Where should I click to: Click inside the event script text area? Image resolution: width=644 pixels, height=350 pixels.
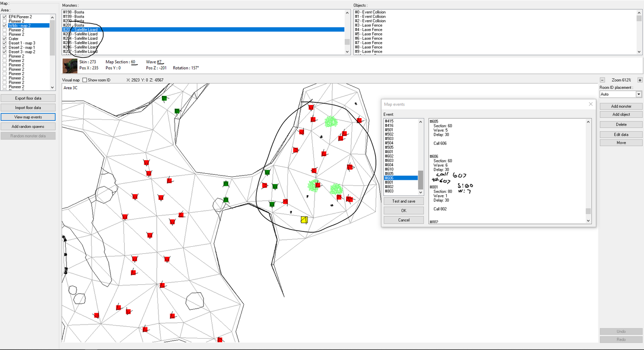click(x=507, y=171)
